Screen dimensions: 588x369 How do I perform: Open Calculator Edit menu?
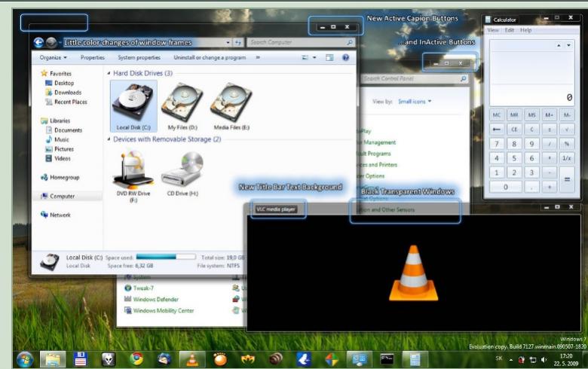510,30
